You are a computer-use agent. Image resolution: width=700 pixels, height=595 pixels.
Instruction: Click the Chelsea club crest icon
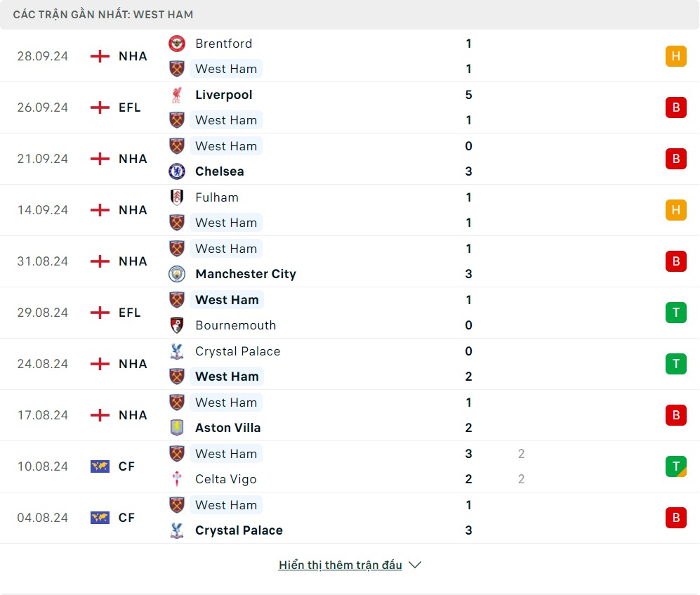177,171
